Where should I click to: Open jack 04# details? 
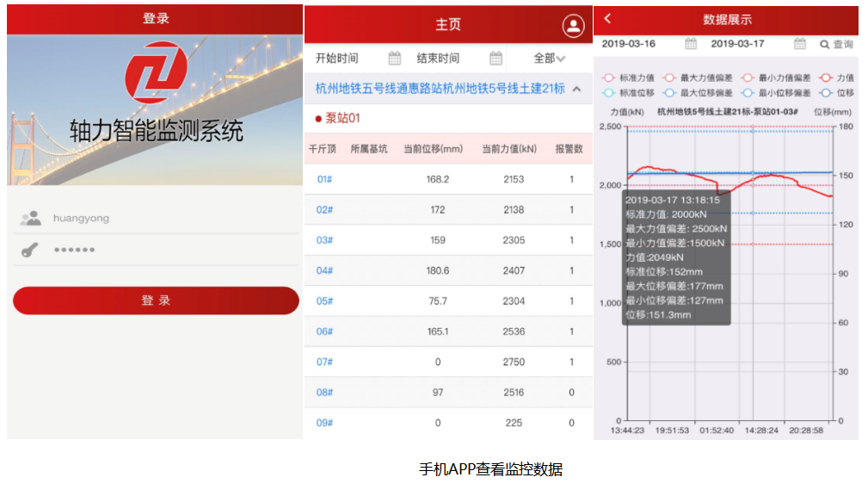pyautogui.click(x=324, y=271)
